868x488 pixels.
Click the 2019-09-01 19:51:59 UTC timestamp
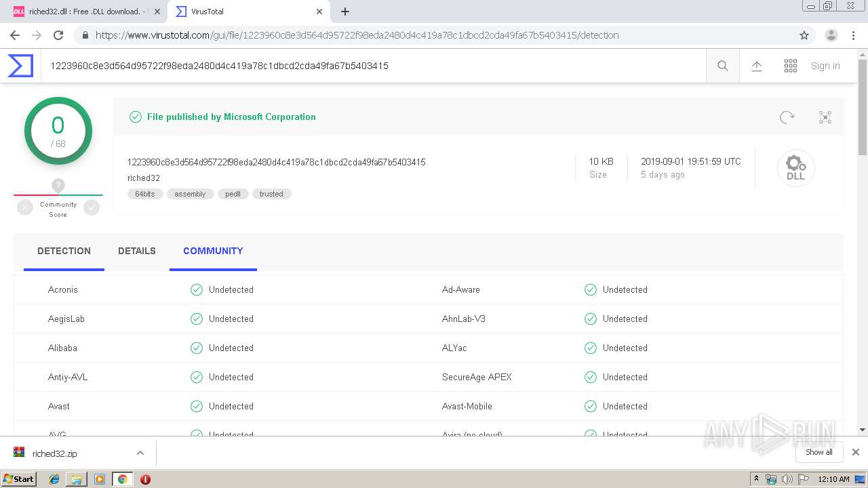tap(691, 161)
